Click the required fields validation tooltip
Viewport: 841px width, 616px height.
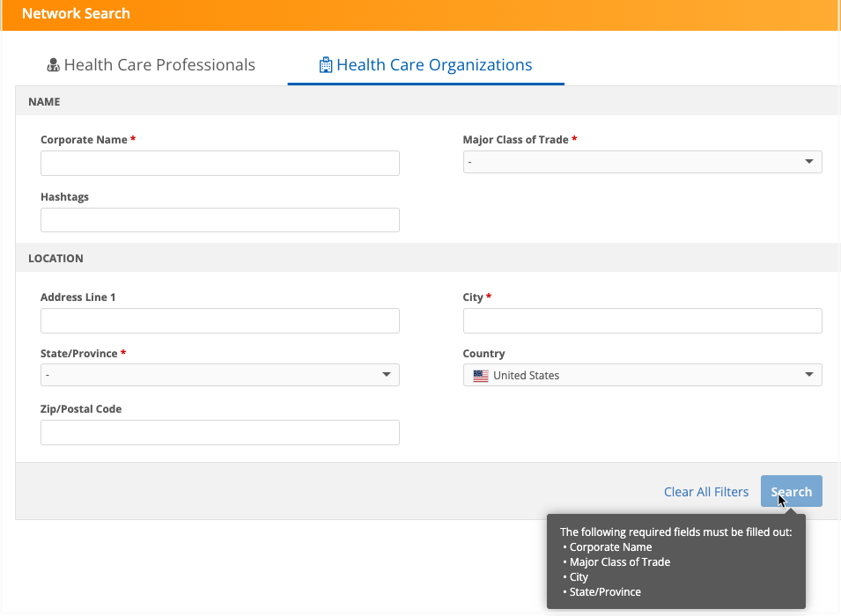pos(675,561)
